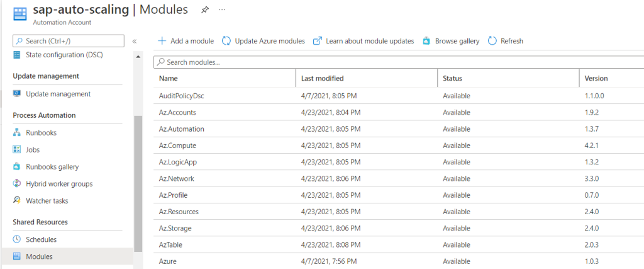Click the Jobs checklist icon
The width and height of the screenshot is (644, 269).
coord(17,150)
